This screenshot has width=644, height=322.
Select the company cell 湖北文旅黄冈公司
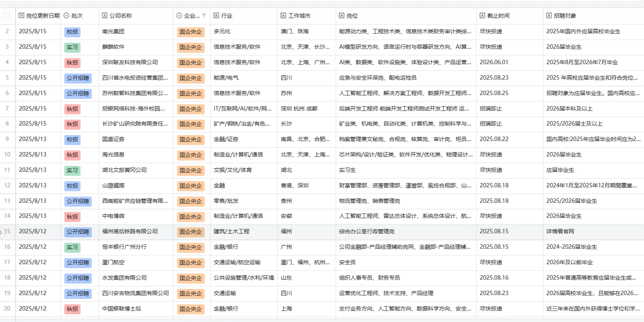(136, 170)
